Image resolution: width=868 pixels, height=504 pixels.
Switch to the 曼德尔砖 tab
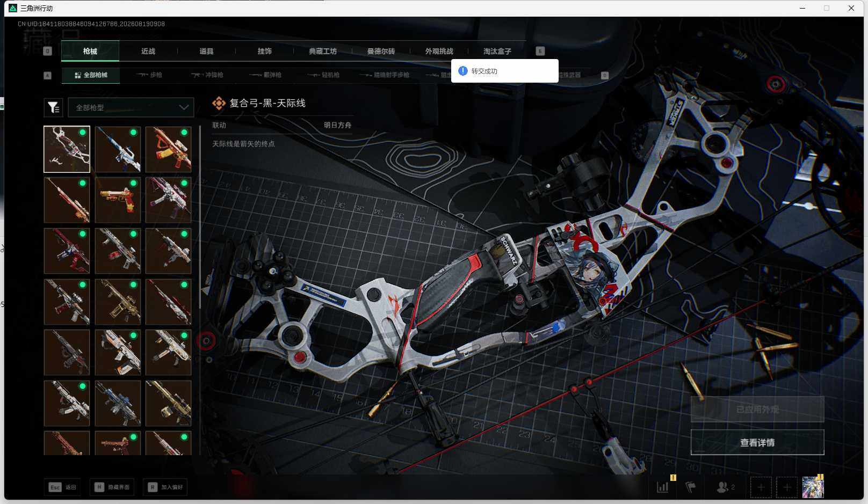pos(381,51)
